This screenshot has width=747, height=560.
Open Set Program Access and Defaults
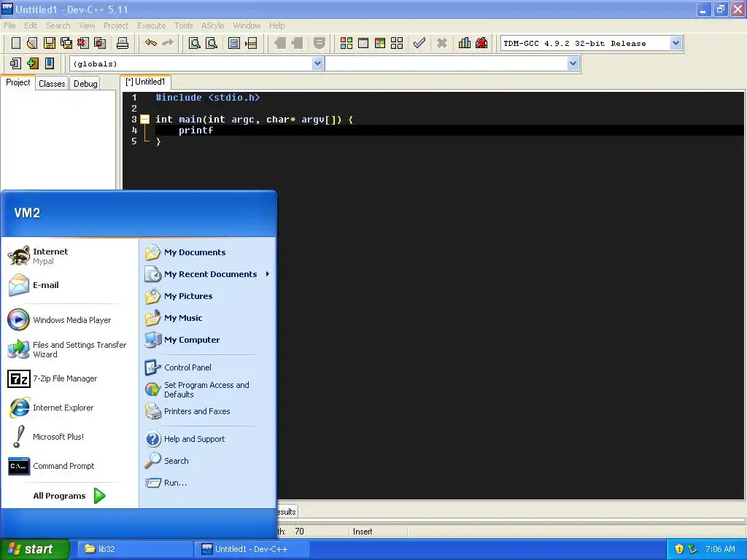(x=208, y=389)
